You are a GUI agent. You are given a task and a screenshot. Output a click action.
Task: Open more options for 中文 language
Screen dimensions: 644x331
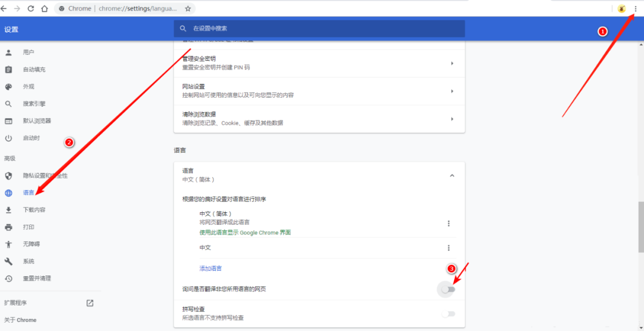[x=448, y=248]
